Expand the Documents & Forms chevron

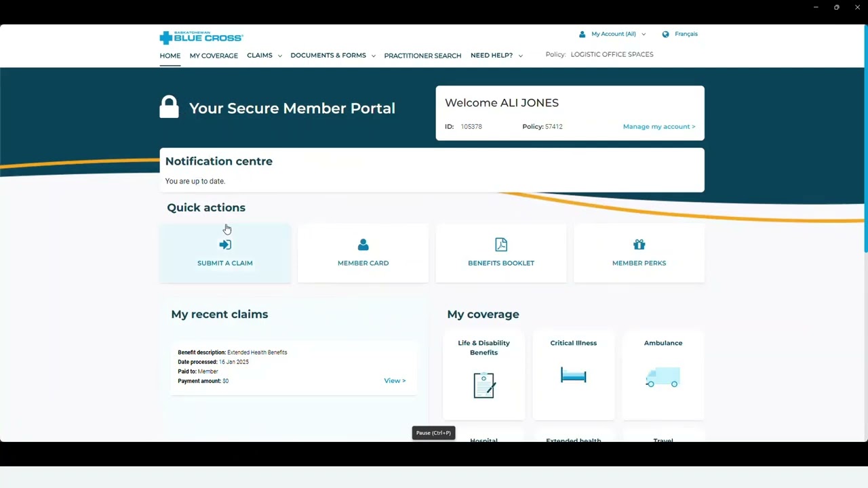(373, 56)
